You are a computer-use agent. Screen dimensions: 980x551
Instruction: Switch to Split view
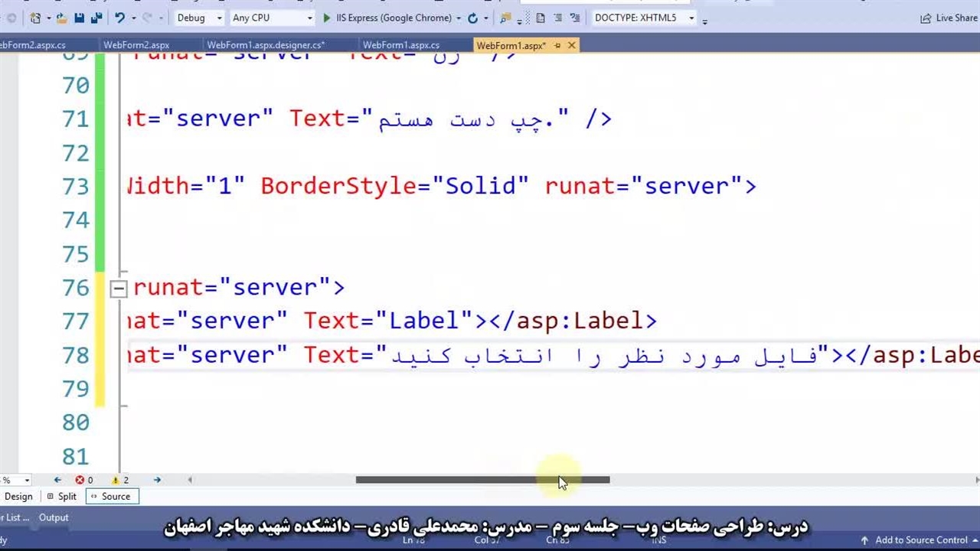point(61,497)
